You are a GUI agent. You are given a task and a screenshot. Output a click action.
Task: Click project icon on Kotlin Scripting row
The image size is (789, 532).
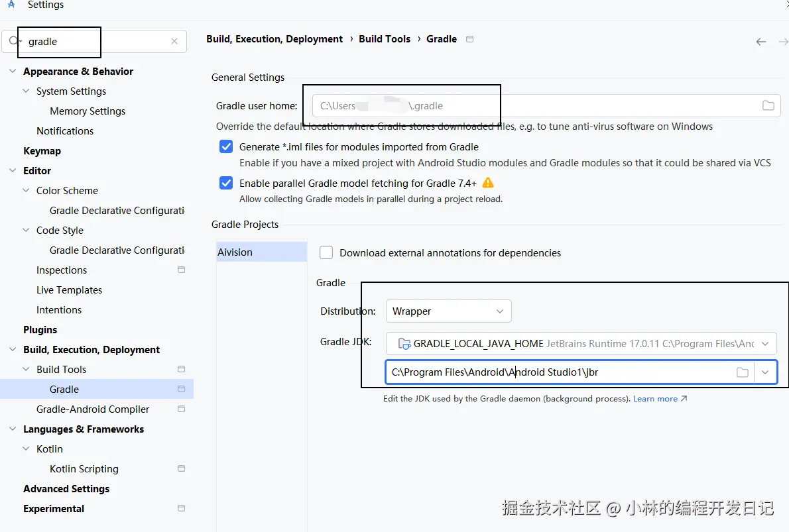coord(181,468)
